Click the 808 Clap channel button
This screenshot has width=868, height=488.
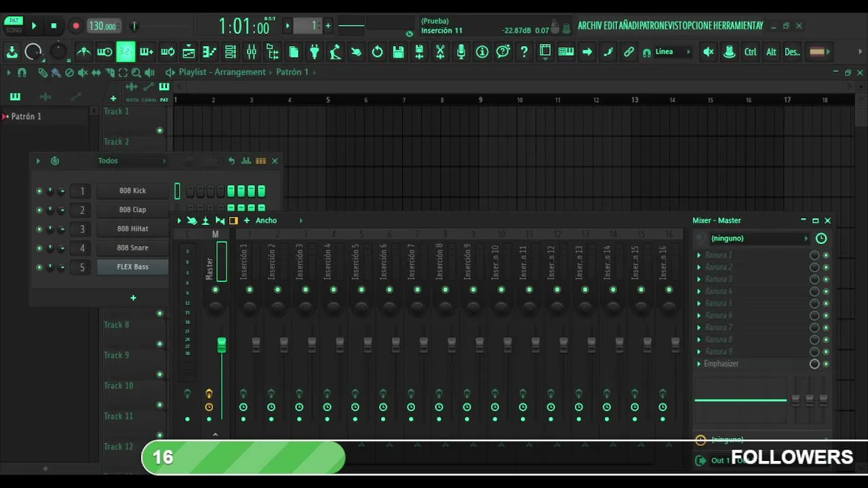click(132, 209)
